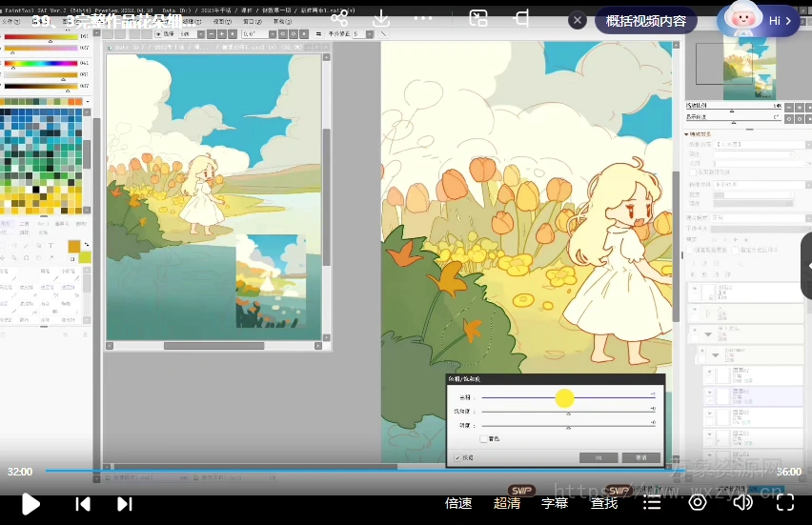Click the OK button in hue dialog
The width and height of the screenshot is (812, 525).
[599, 457]
